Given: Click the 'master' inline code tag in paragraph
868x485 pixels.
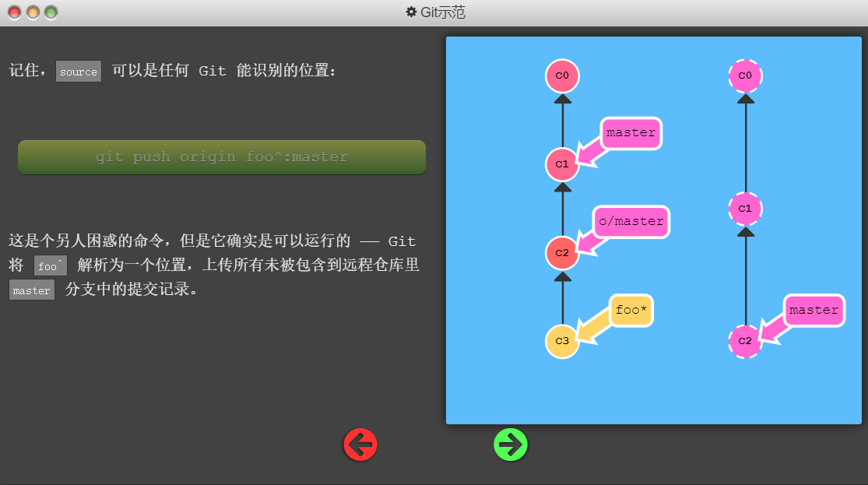Looking at the screenshot, I should click(x=32, y=290).
